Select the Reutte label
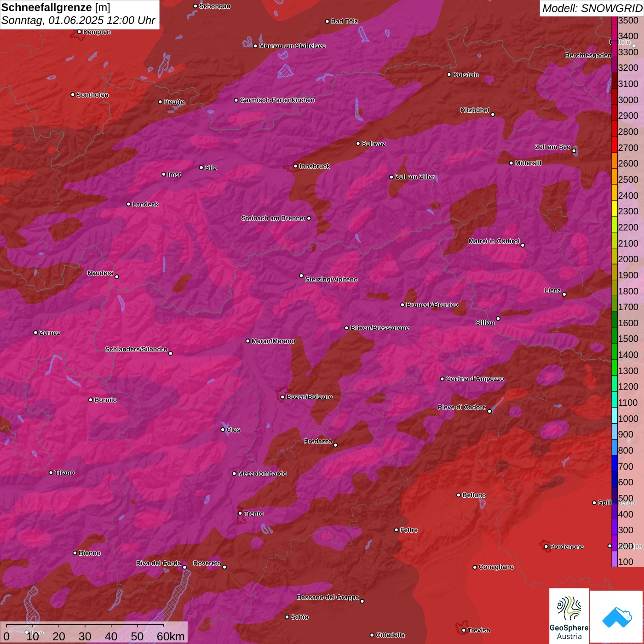The width and height of the screenshot is (644, 644). 174,102
